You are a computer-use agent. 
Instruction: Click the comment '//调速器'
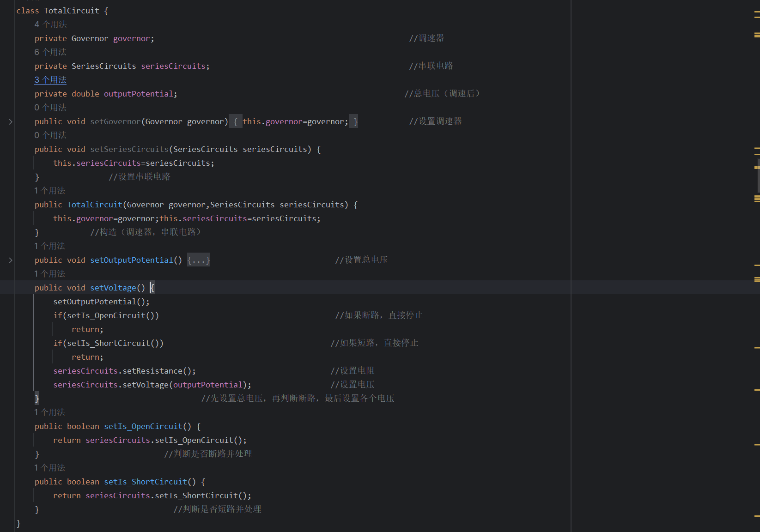426,38
